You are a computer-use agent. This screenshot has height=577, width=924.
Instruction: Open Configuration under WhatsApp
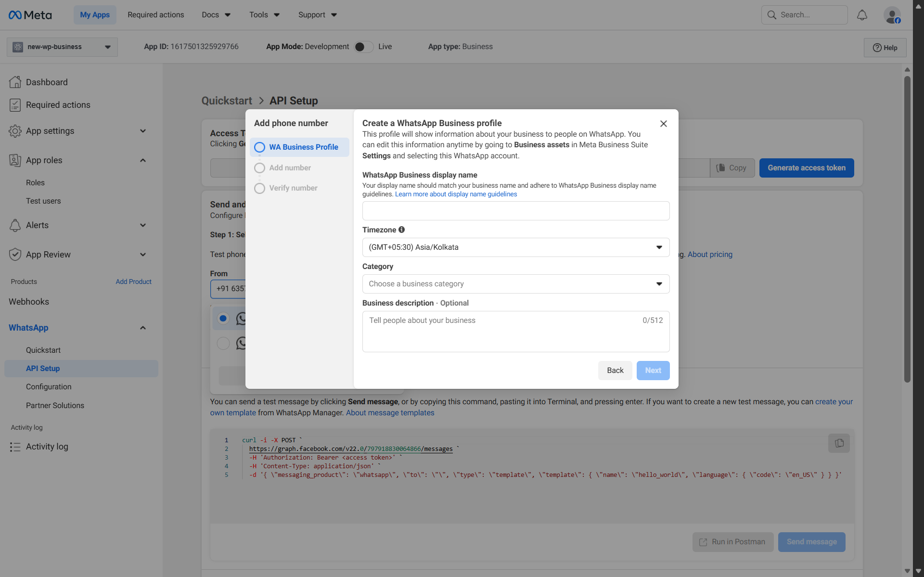click(x=49, y=387)
